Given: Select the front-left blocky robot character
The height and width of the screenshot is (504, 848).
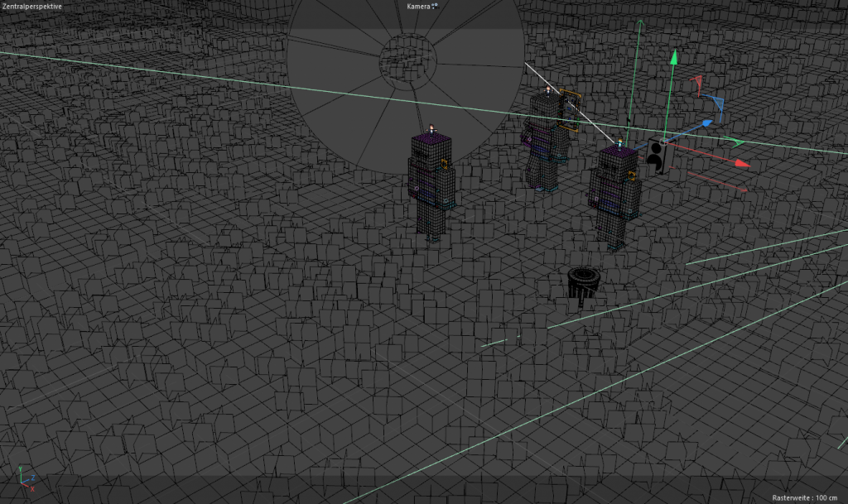Looking at the screenshot, I should [431, 184].
